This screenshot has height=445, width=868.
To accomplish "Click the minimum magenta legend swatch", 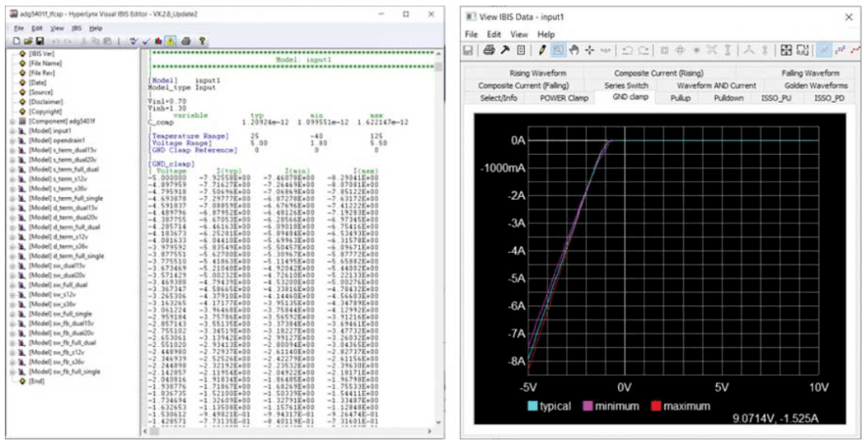I will (588, 406).
